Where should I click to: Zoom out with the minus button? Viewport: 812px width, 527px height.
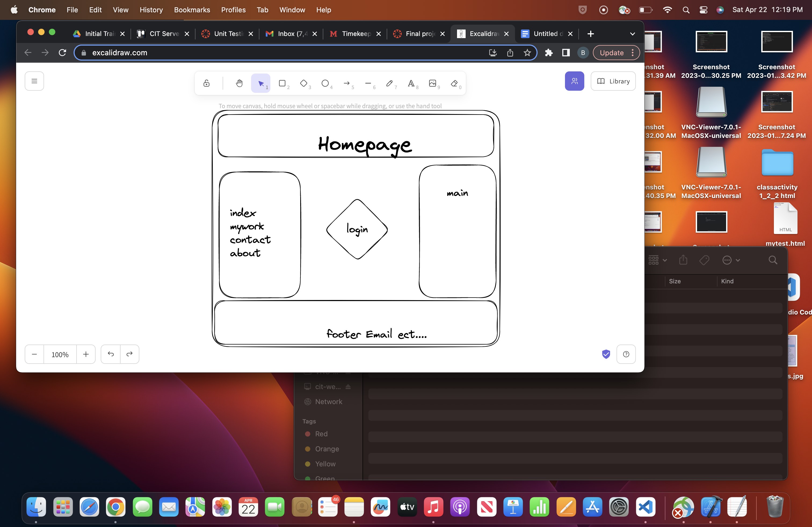coord(34,354)
